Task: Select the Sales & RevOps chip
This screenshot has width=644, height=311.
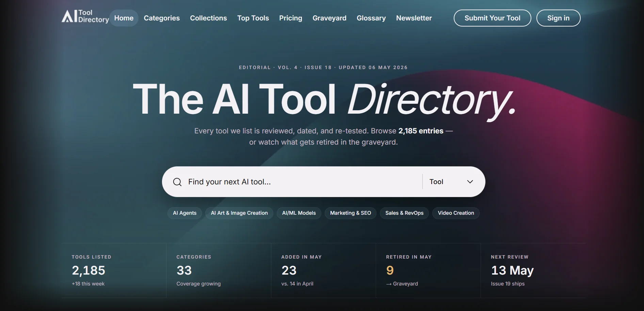Action: point(404,213)
